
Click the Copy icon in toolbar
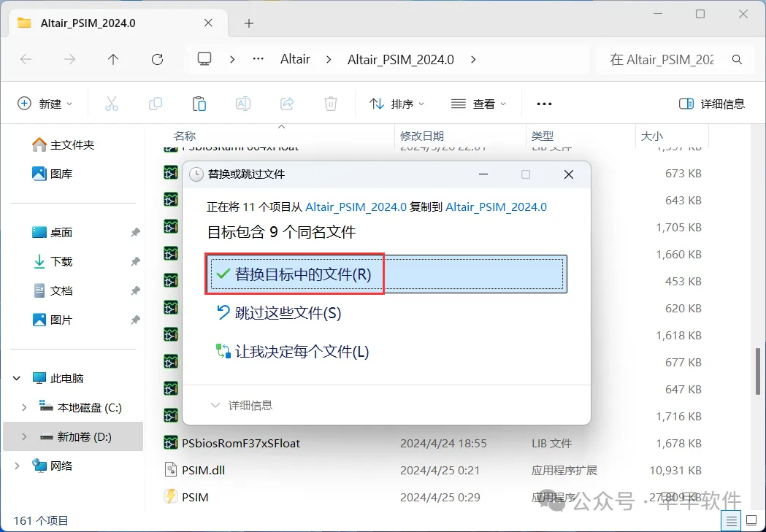pos(156,104)
